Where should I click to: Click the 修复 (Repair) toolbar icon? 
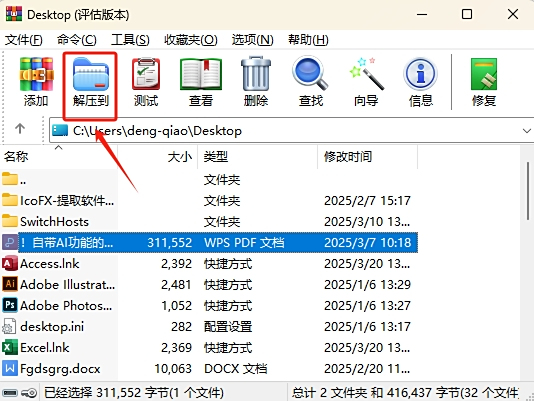coord(484,74)
